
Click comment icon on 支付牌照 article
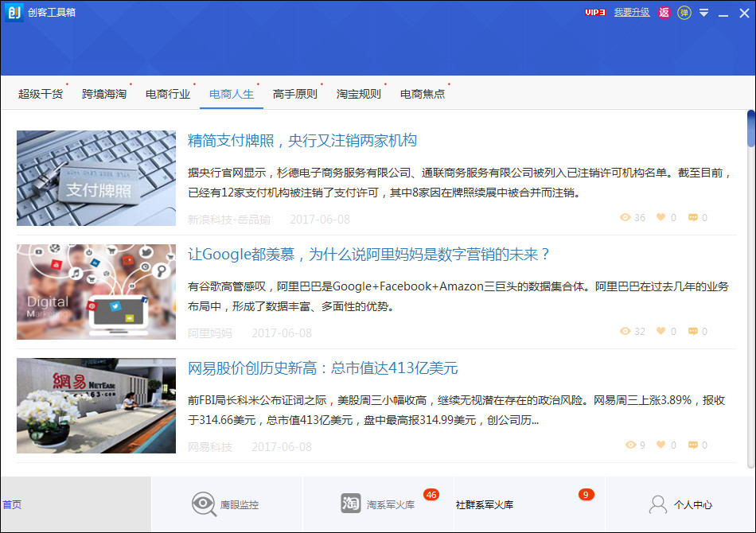click(x=693, y=217)
